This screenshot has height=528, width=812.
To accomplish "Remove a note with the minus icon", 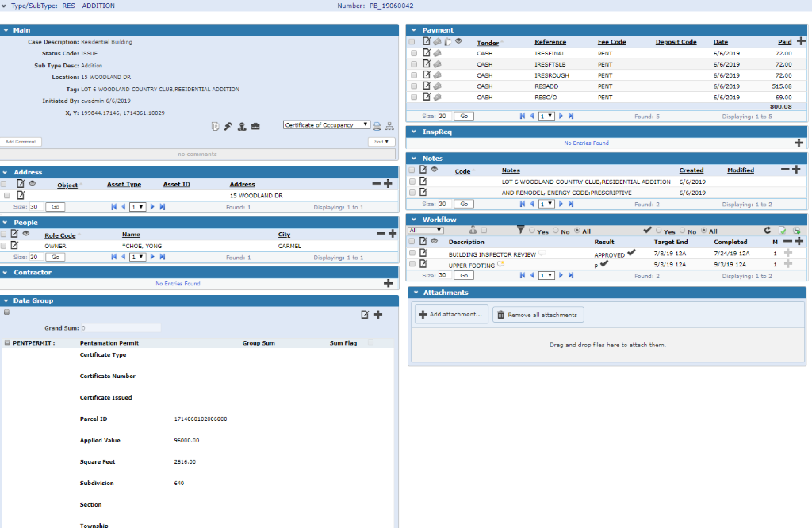I will pos(785,170).
